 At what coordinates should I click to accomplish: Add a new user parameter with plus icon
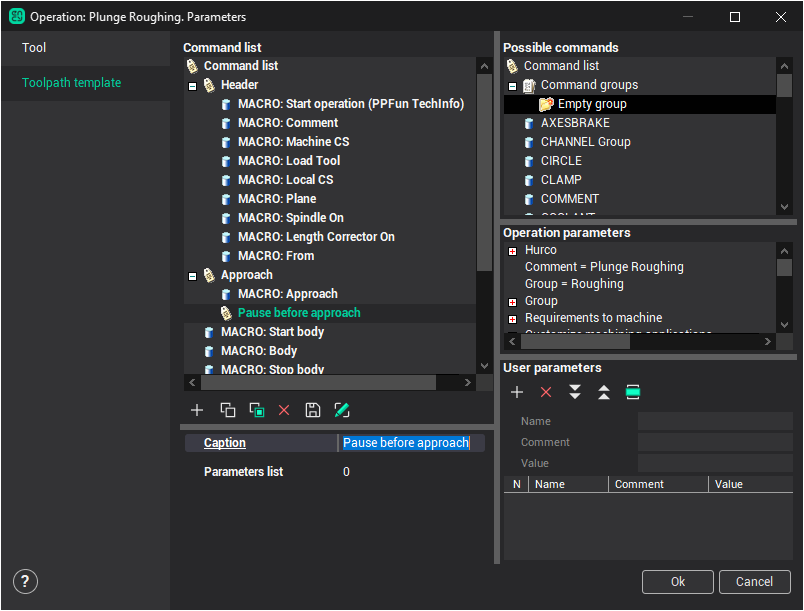pos(517,392)
